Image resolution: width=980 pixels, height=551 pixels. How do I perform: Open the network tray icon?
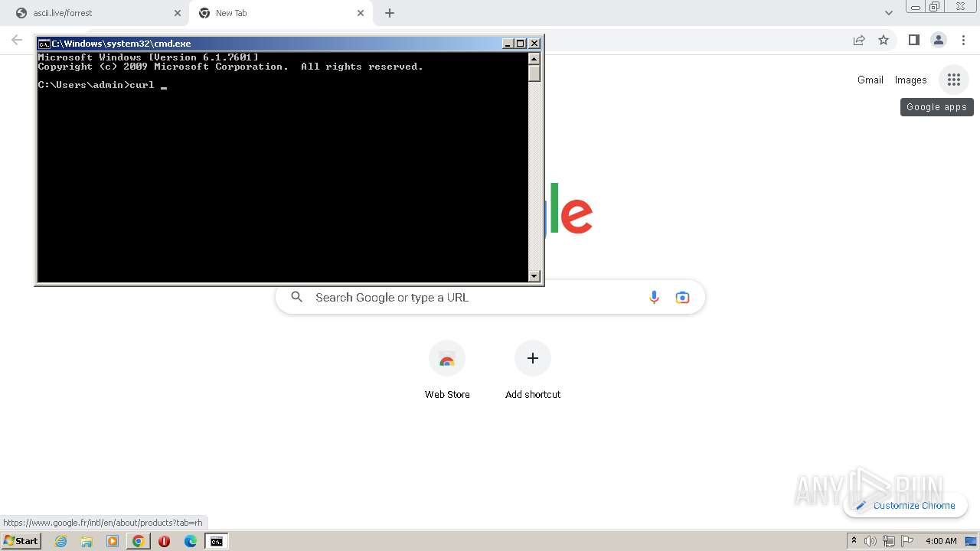click(x=888, y=541)
